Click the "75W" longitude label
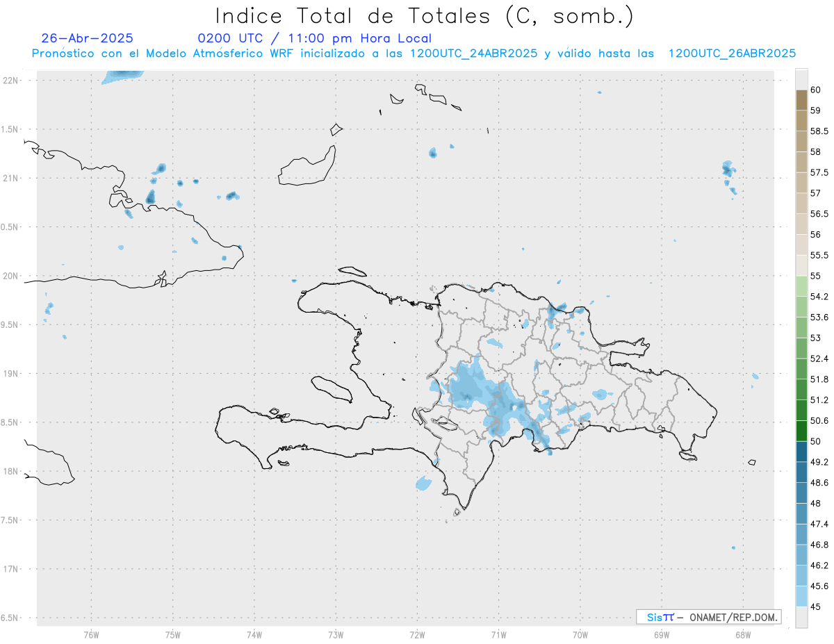The height and width of the screenshot is (644, 834). (x=173, y=634)
